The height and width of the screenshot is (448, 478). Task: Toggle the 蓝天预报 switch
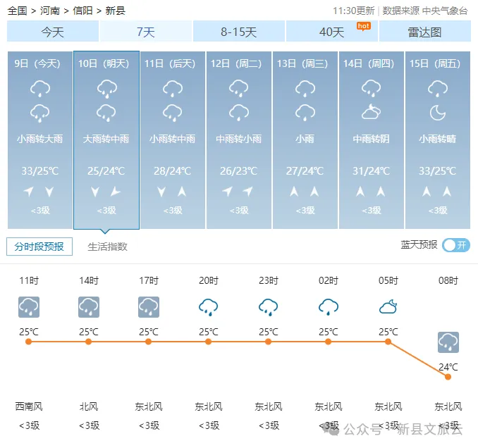point(456,245)
